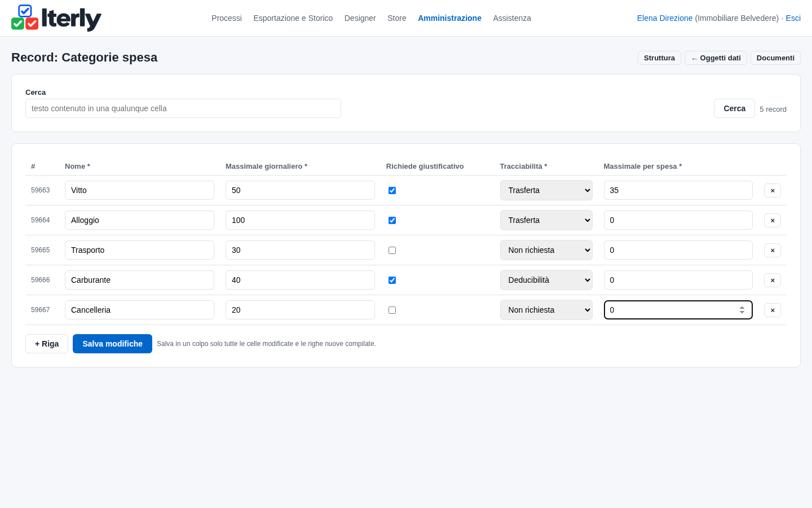
Task: Uncheck Richiede giustificativo for Alloggio
Action: pyautogui.click(x=392, y=220)
